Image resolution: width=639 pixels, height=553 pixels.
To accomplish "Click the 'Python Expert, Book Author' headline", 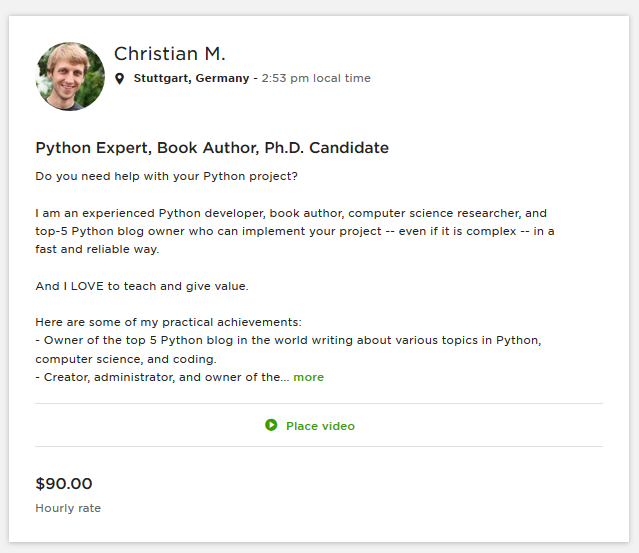I will point(212,148).
